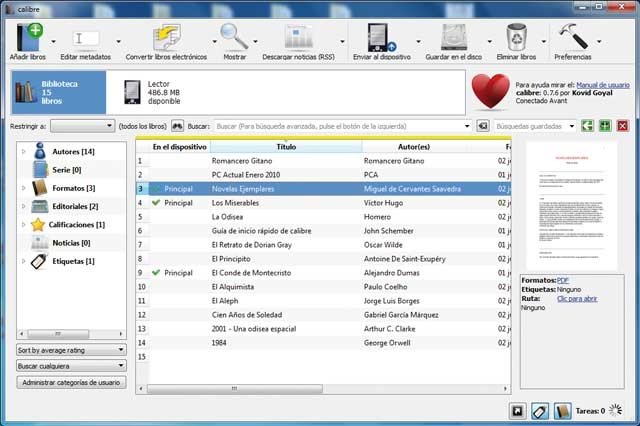Click the book cover preview thumbnail
This screenshot has width=640, height=426.
pos(571,206)
